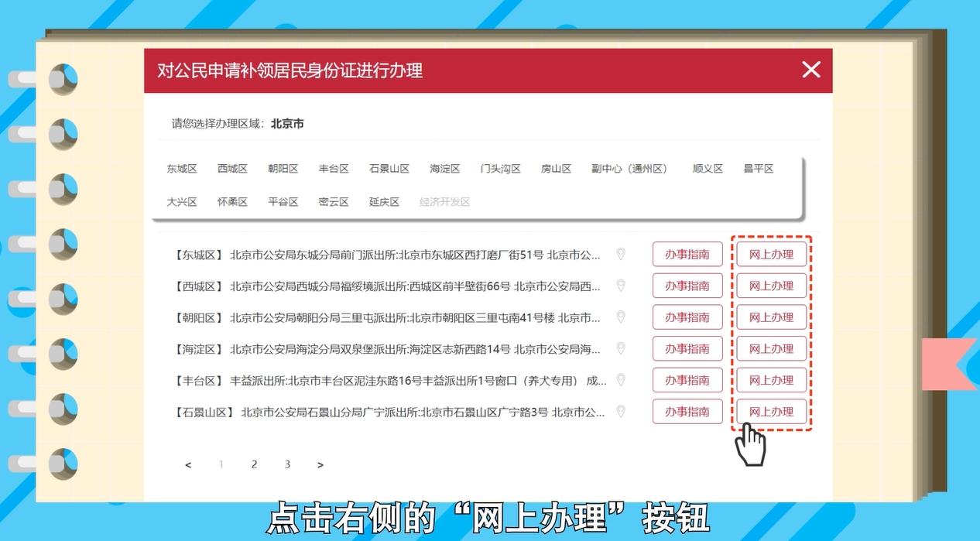The image size is (980, 541).
Task: Click the map marker beside 西城区福绥境派出所
Action: point(621,285)
